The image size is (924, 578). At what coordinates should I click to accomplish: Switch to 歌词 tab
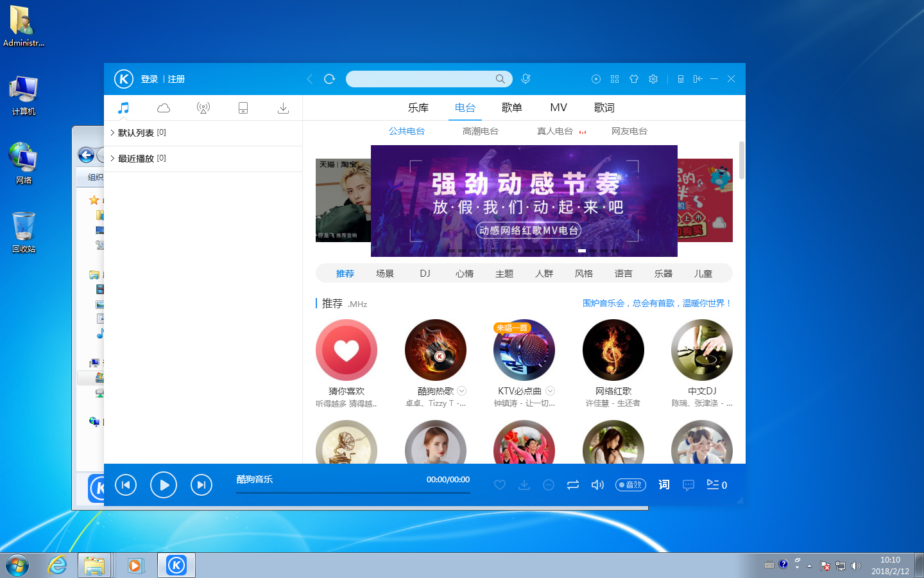click(x=604, y=108)
